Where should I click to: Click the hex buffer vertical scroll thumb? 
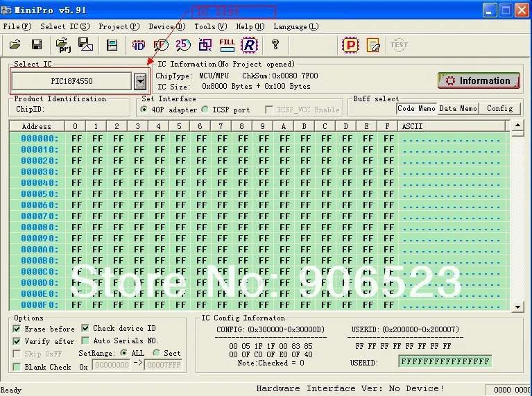point(517,133)
